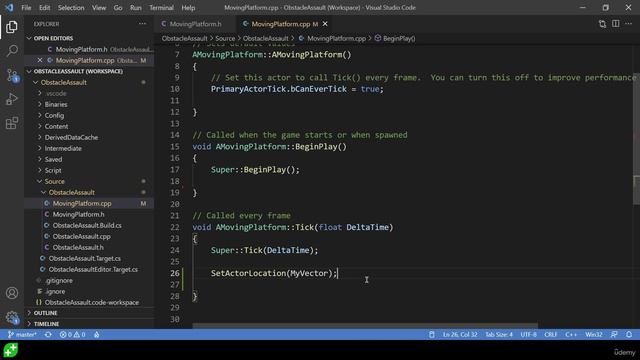Image resolution: width=640 pixels, height=360 pixels.
Task: Open the Manage gear icon
Action: [12, 317]
